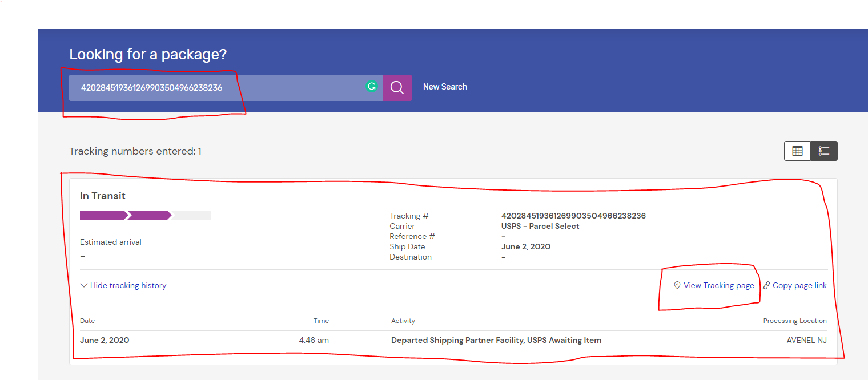The height and width of the screenshot is (380, 868).
Task: Click the Hide tracking history text
Action: [x=128, y=285]
